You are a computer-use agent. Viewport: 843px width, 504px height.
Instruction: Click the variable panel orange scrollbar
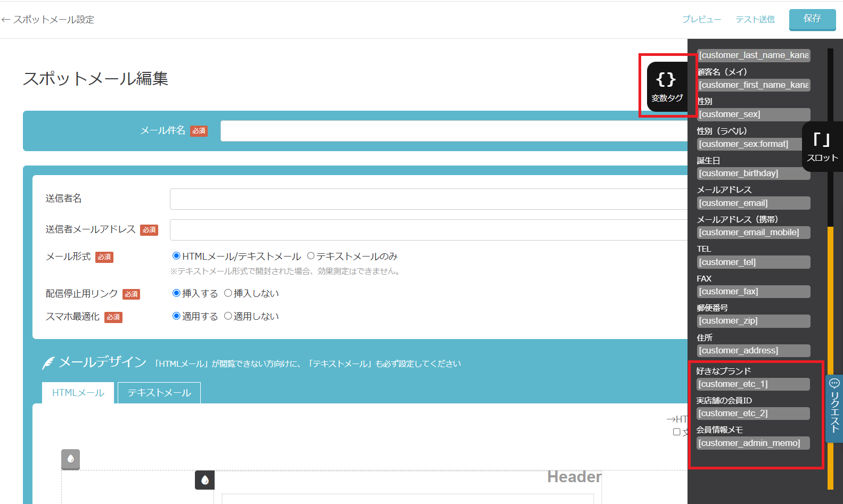tap(830, 357)
